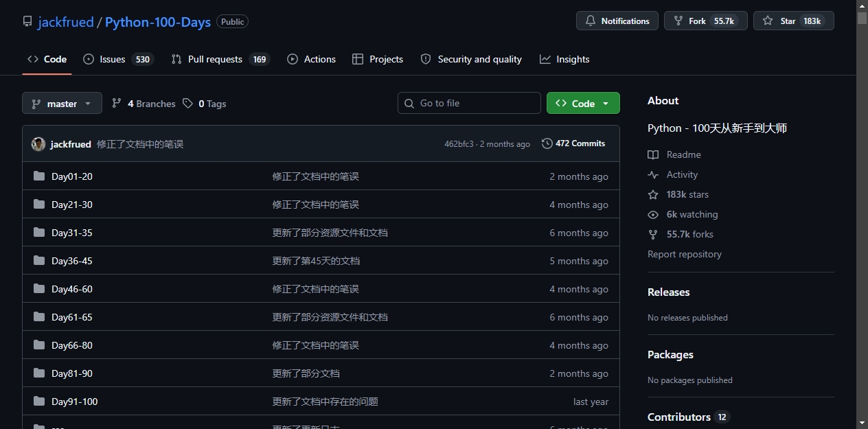Click the fork icon next to 55.7k forks
The width and height of the screenshot is (868, 429).
click(653, 234)
